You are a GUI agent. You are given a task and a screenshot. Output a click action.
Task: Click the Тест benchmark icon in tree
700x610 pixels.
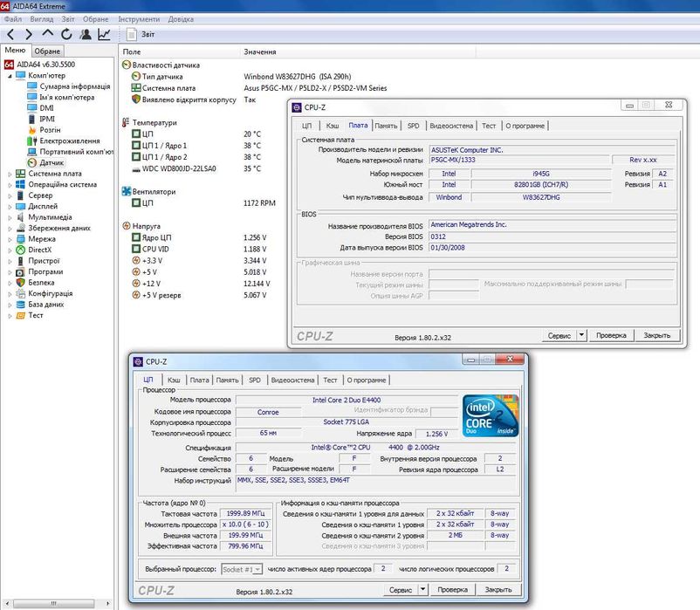(x=20, y=316)
